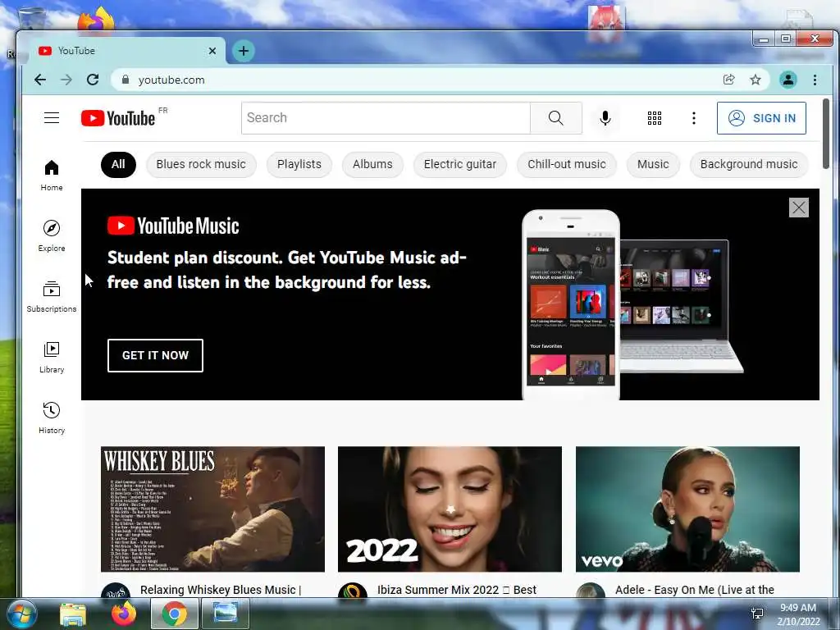The height and width of the screenshot is (630, 840).
Task: Go forward in Chrome
Action: (66, 80)
